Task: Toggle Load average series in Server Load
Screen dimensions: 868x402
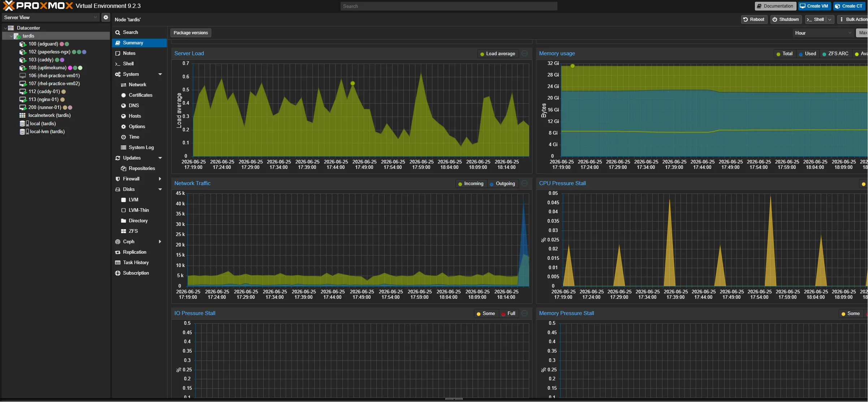Action: coord(498,54)
